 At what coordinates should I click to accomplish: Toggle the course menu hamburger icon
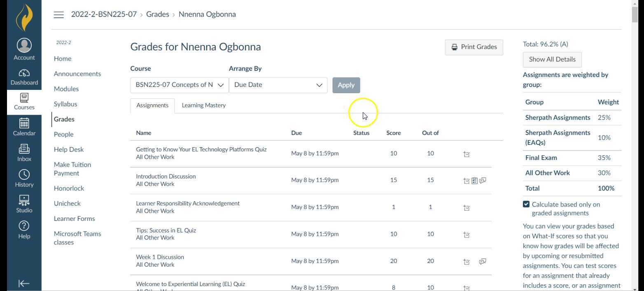click(x=59, y=15)
